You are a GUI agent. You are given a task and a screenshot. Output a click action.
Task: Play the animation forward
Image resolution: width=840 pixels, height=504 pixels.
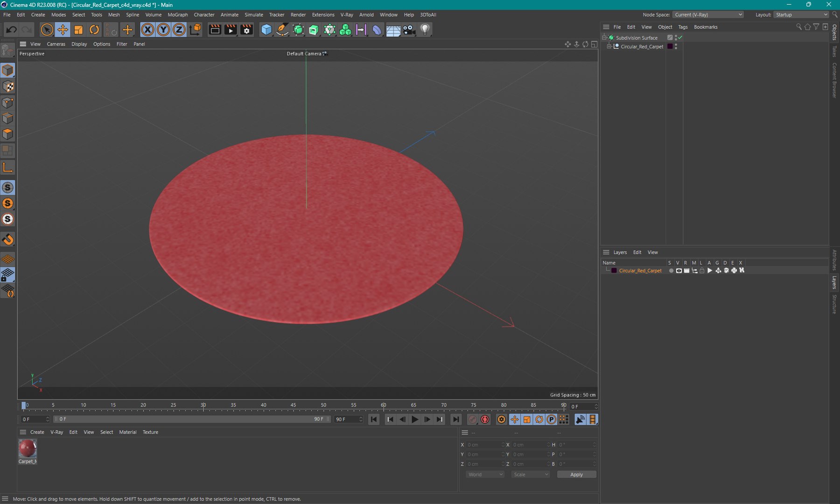pos(415,420)
